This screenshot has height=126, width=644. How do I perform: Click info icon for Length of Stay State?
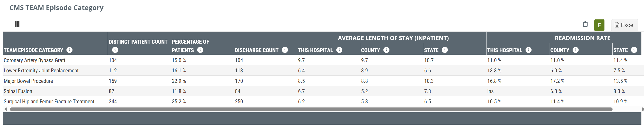(445, 50)
